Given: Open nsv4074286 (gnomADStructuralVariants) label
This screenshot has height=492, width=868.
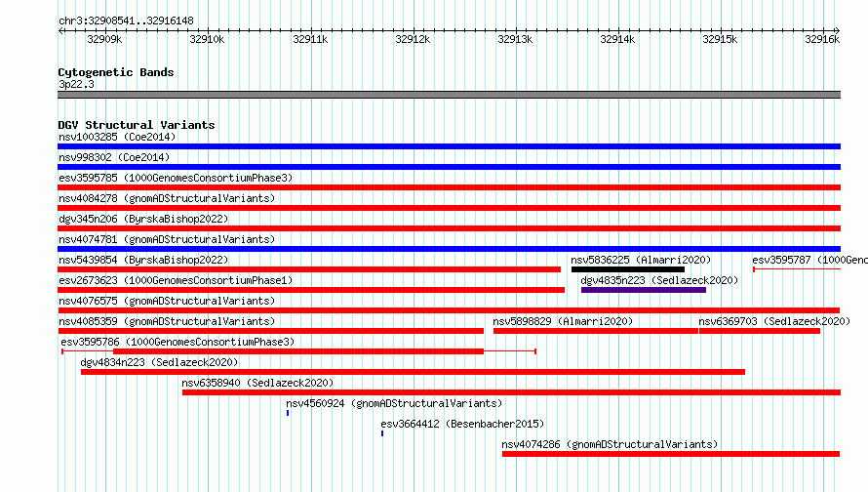Looking at the screenshot, I should pos(610,444).
